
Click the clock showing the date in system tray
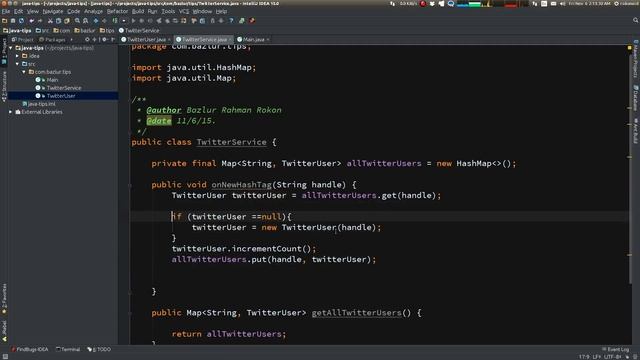tap(589, 4)
